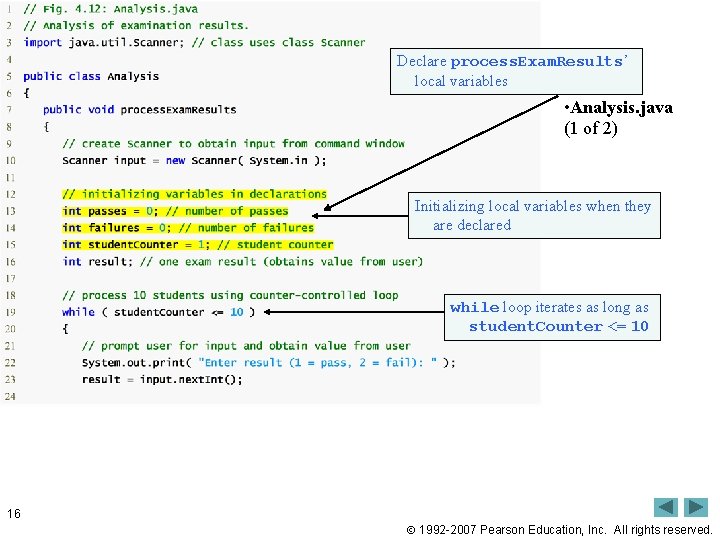Image resolution: width=720 pixels, height=540 pixels.
Task: Click '// Analysis of examination results.' comment
Action: 136,26
